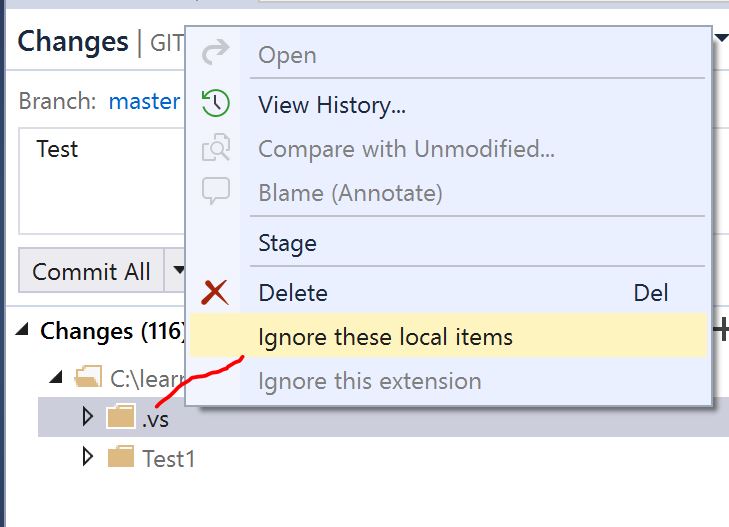Image resolution: width=729 pixels, height=527 pixels.
Task: Open the Commit All dropdown arrow
Action: 178,271
